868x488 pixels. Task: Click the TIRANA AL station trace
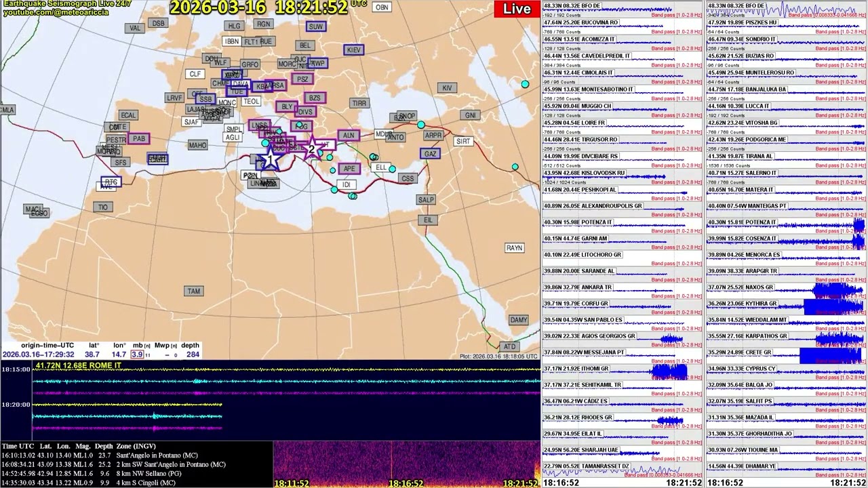coord(786,160)
